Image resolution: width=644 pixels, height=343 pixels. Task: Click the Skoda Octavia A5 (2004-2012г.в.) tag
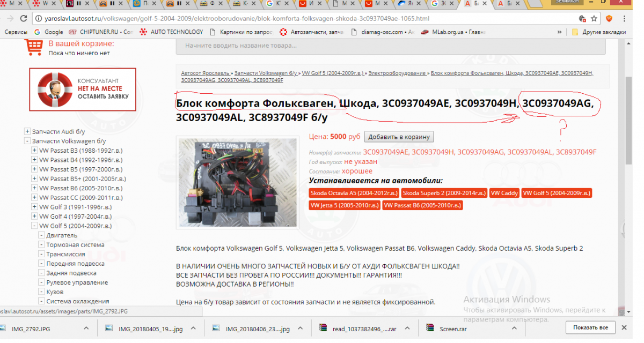pyautogui.click(x=354, y=193)
